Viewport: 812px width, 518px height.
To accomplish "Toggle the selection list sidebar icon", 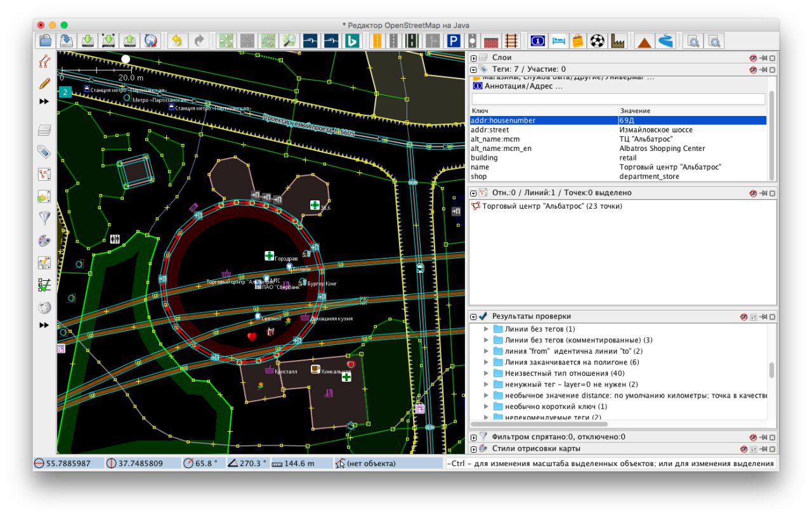I will 44,174.
